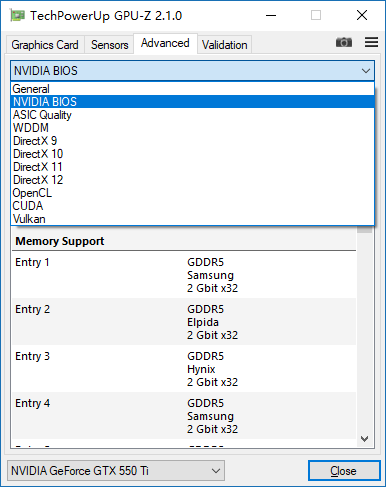386x487 pixels.
Task: Click the GPU-Z app icon in title bar
Action: tap(17, 16)
